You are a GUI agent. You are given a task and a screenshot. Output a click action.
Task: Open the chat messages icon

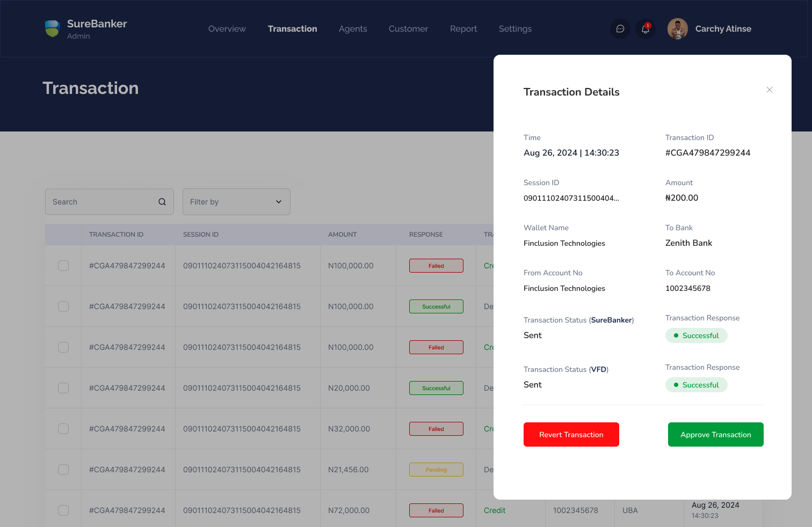[x=620, y=28]
